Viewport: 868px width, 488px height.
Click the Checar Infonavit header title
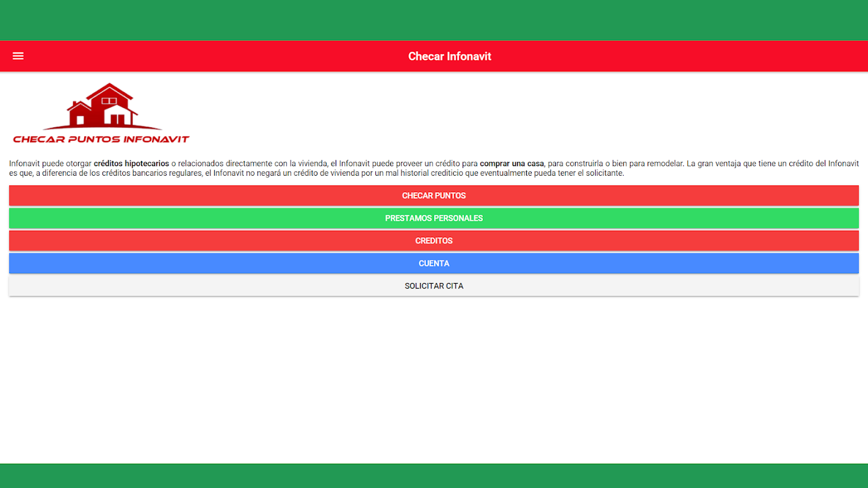point(450,56)
